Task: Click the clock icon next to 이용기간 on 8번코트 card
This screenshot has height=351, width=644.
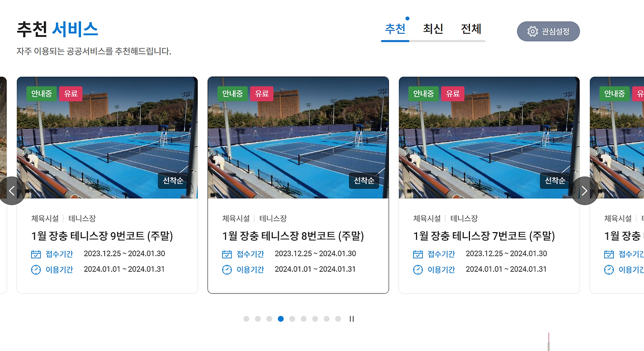Action: pyautogui.click(x=226, y=270)
